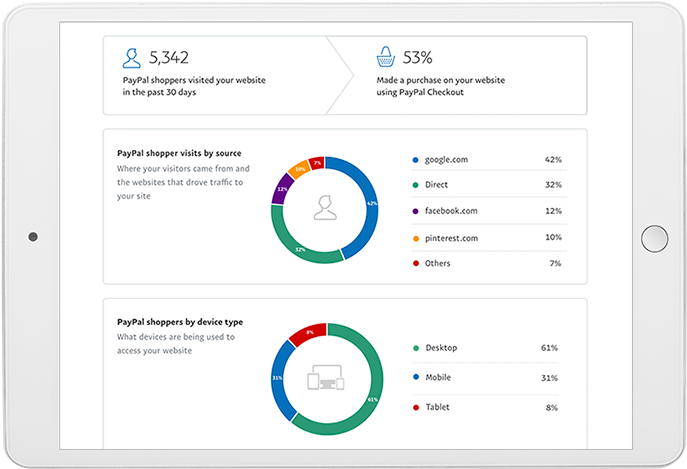Click the devices icon inside device donut

326,378
